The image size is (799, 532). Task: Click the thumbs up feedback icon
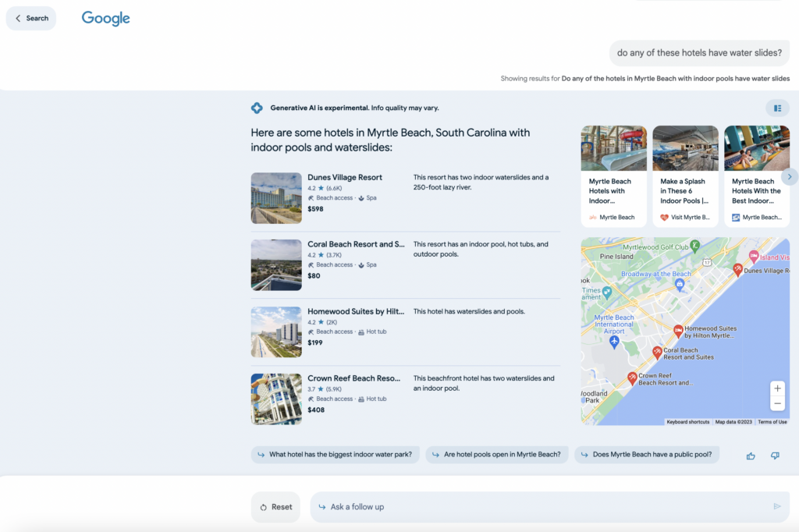tap(751, 456)
